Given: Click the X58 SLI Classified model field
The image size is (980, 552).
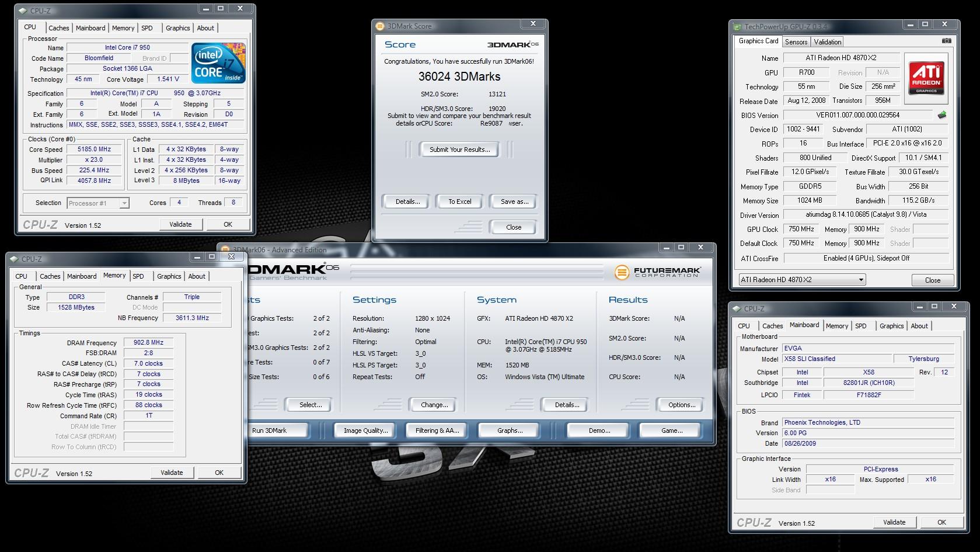Looking at the screenshot, I should point(836,359).
